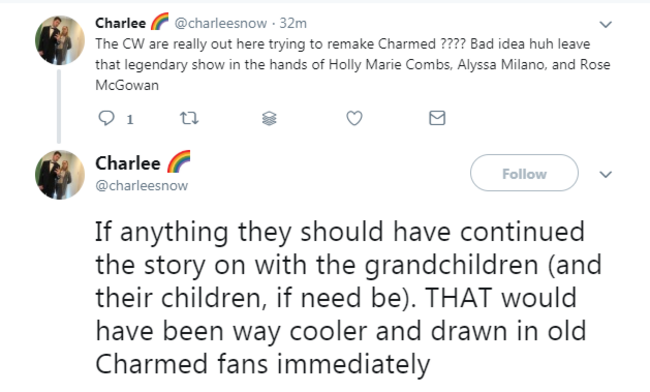Send tweet via direct message envelope
Viewport: 650px width, 392px height.
tap(437, 118)
